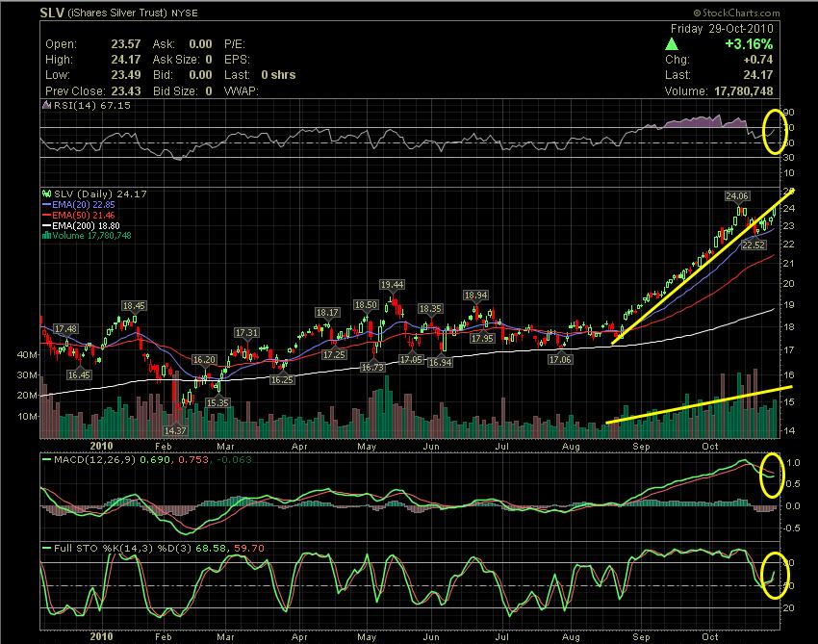Click the EMA(20) 22.85 legend
Screen dimensions: 818x644
[84, 205]
